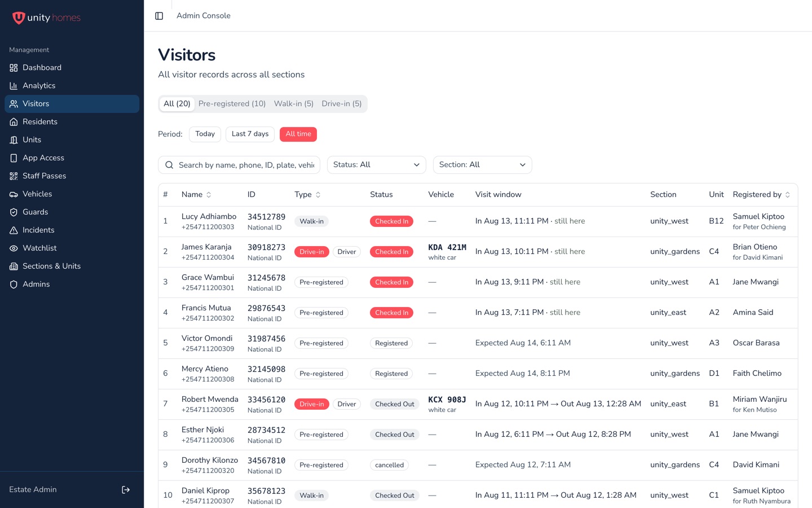Viewport: 812px width, 508px height.
Task: Sort table by Registered by column
Action: tap(761, 195)
